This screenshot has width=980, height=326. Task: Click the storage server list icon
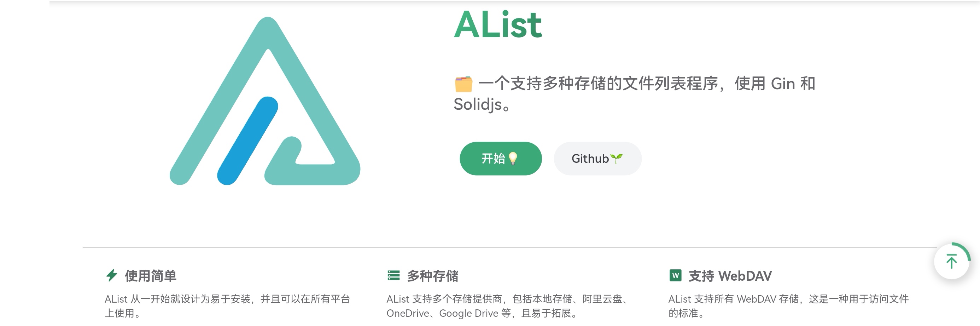point(393,275)
